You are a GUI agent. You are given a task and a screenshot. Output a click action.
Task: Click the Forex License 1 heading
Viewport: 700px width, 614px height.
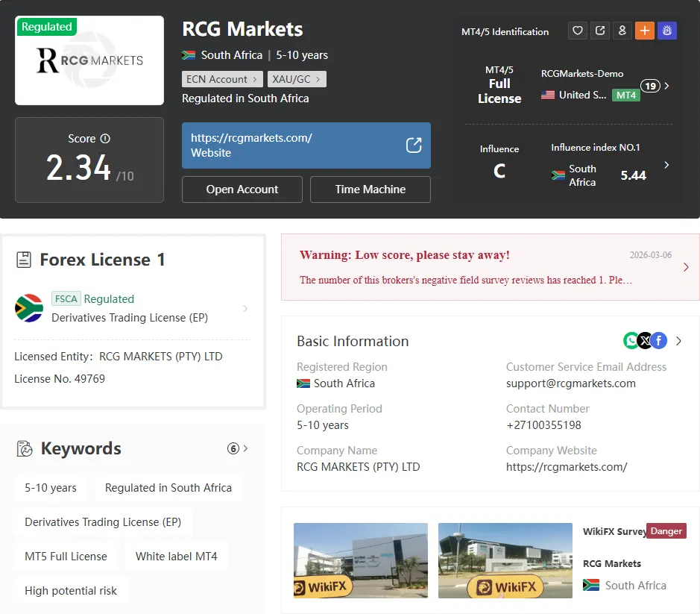click(102, 260)
